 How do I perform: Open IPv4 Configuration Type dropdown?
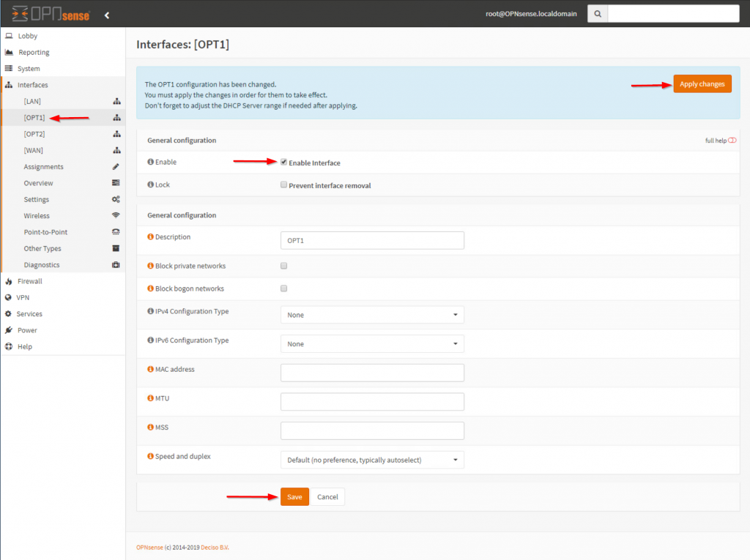pos(372,315)
